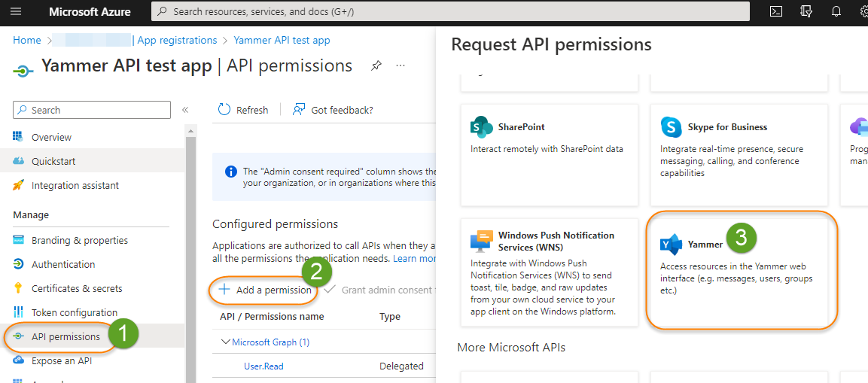The image size is (868, 383).
Task: Click the Configured permissions heading
Action: point(275,224)
